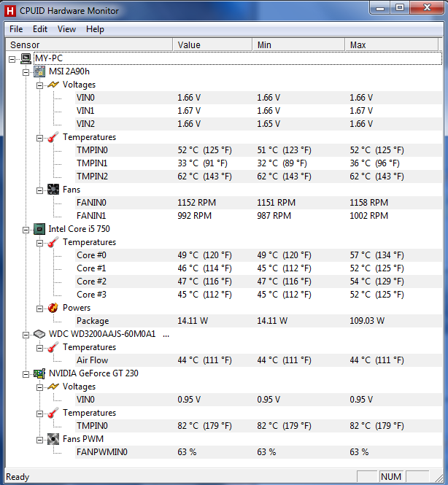The width and height of the screenshot is (448, 485).
Task: Select the FANIN0 row
Action: click(258, 203)
